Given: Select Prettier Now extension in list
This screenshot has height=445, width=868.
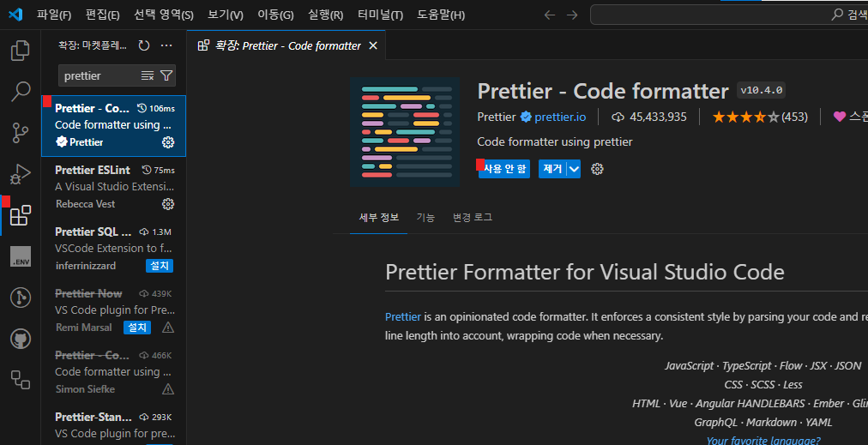Looking at the screenshot, I should pyautogui.click(x=113, y=311).
